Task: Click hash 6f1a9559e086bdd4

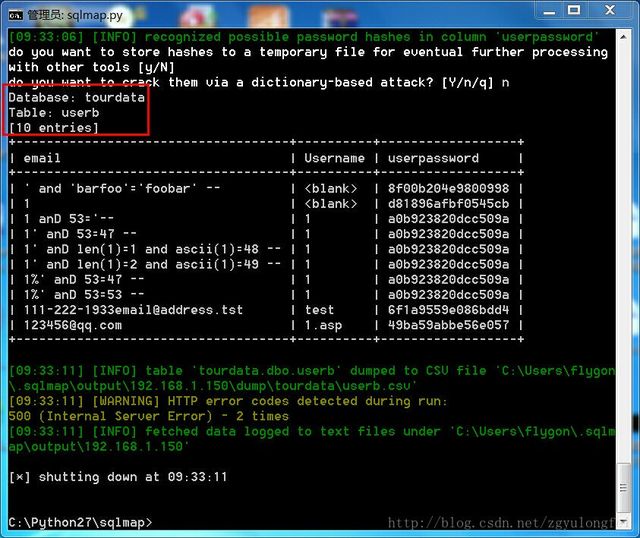Action: 448,310
